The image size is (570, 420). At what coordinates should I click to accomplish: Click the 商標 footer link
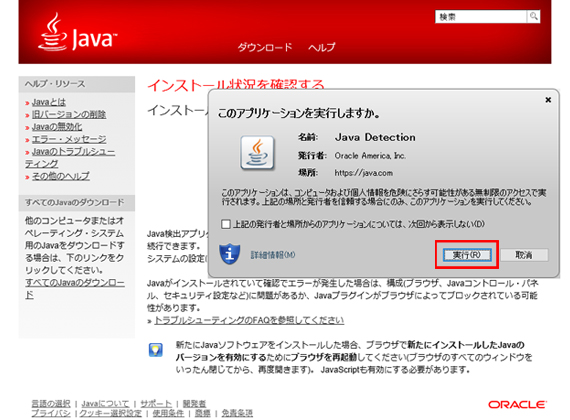tap(202, 413)
